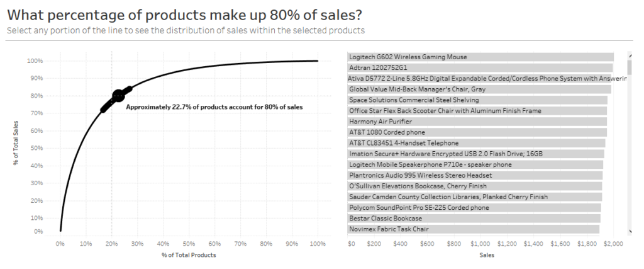The width and height of the screenshot is (644, 269).
Task: Click the large 80% marker on the curve
Action: click(118, 96)
